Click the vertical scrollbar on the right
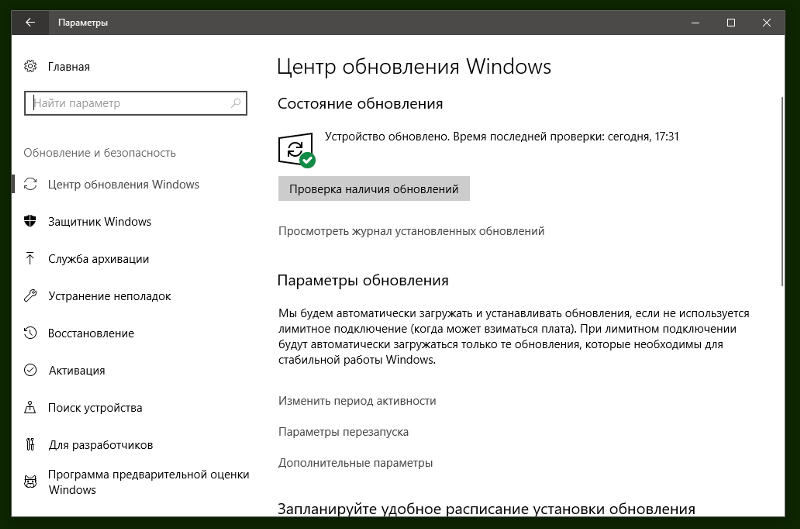800x529 pixels. (782, 191)
